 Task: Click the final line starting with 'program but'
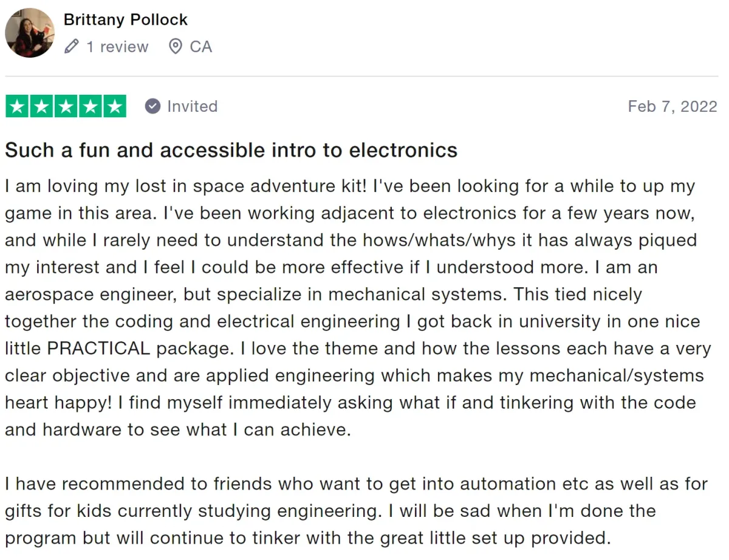tap(307, 538)
